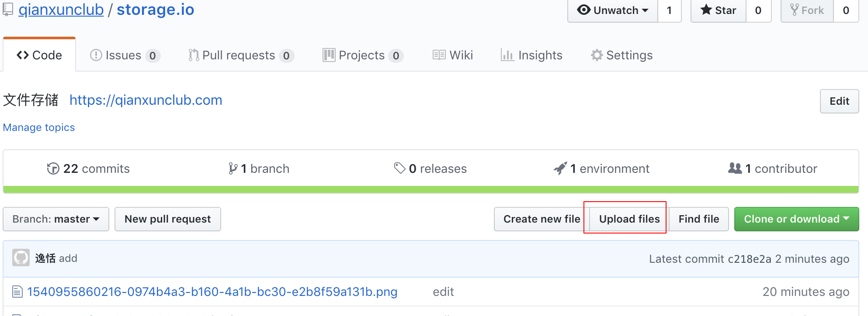Click the tag icon beside 0 releases

click(399, 168)
